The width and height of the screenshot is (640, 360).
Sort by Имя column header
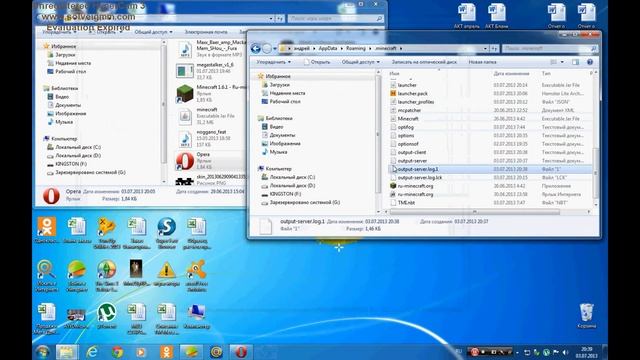(394, 74)
